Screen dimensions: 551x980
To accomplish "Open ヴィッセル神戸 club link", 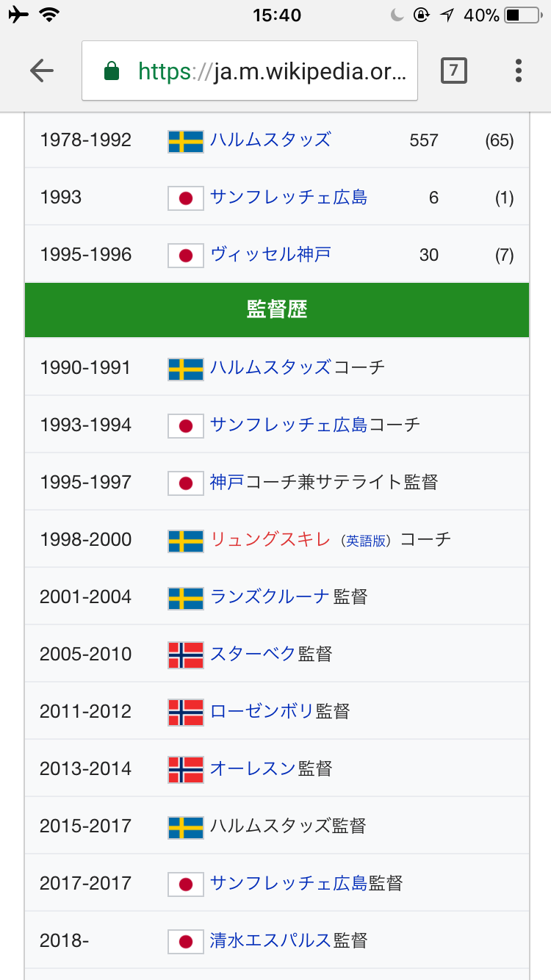I will pyautogui.click(x=270, y=254).
